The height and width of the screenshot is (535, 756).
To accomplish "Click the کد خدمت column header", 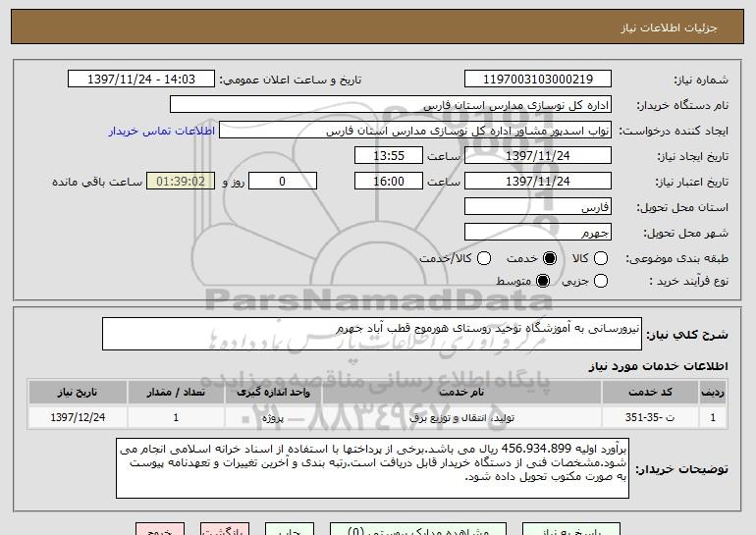I will [x=650, y=393].
